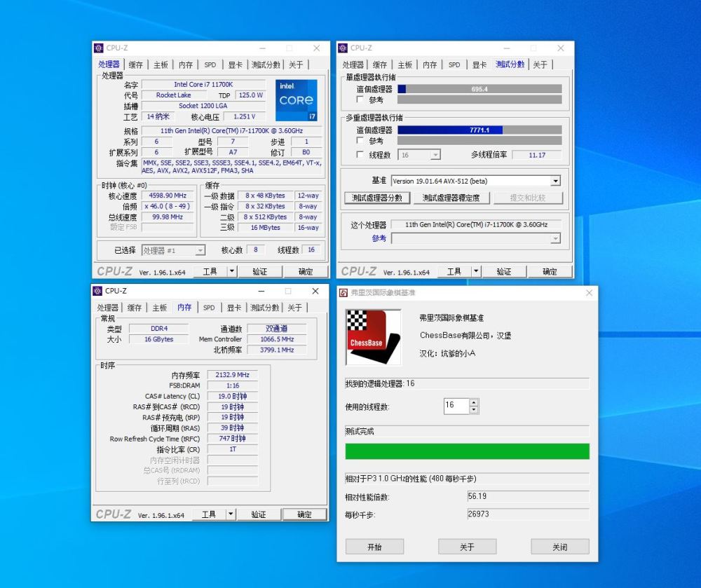Switch to the SPD tab
This screenshot has height=588, width=701.
[x=210, y=64]
